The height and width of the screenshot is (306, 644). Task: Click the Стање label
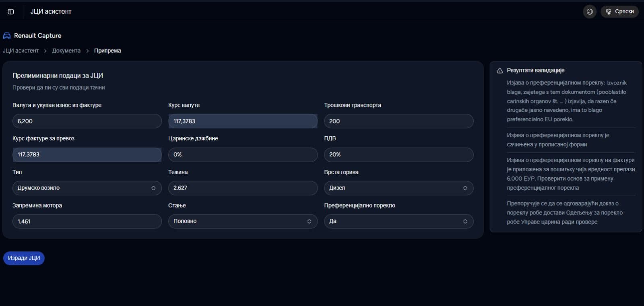[x=177, y=205]
